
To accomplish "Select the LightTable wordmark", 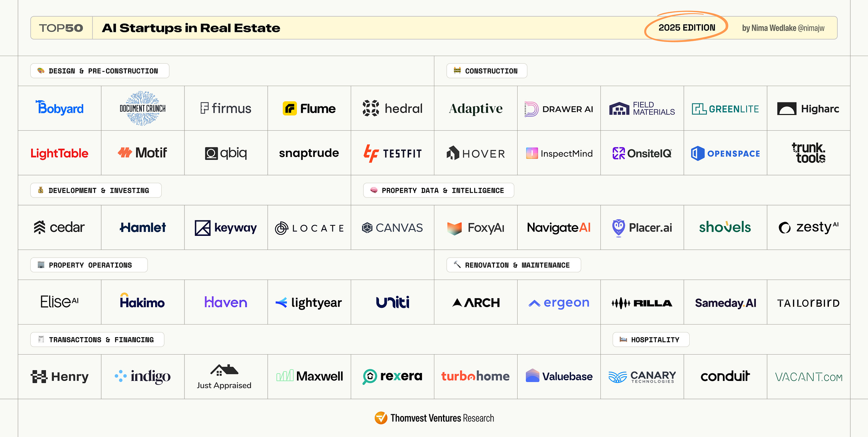I will [59, 153].
